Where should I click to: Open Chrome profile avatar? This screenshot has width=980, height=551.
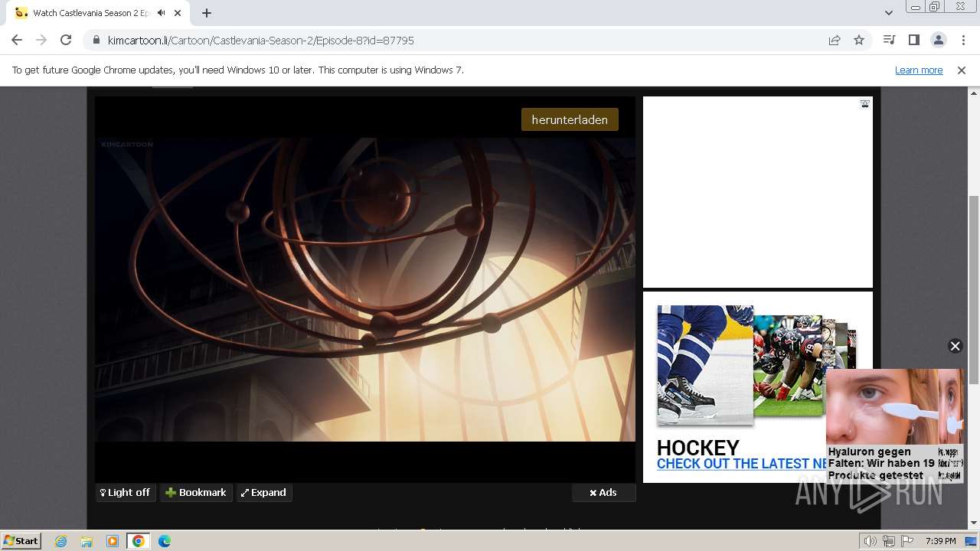point(938,40)
